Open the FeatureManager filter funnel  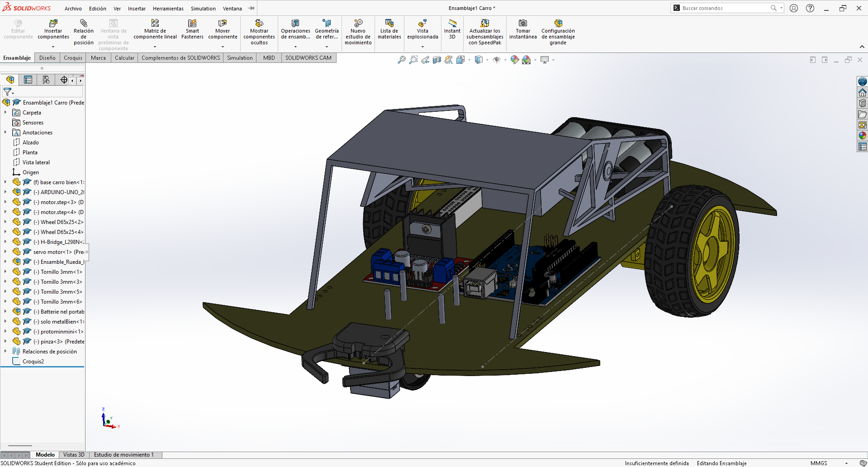click(x=7, y=91)
